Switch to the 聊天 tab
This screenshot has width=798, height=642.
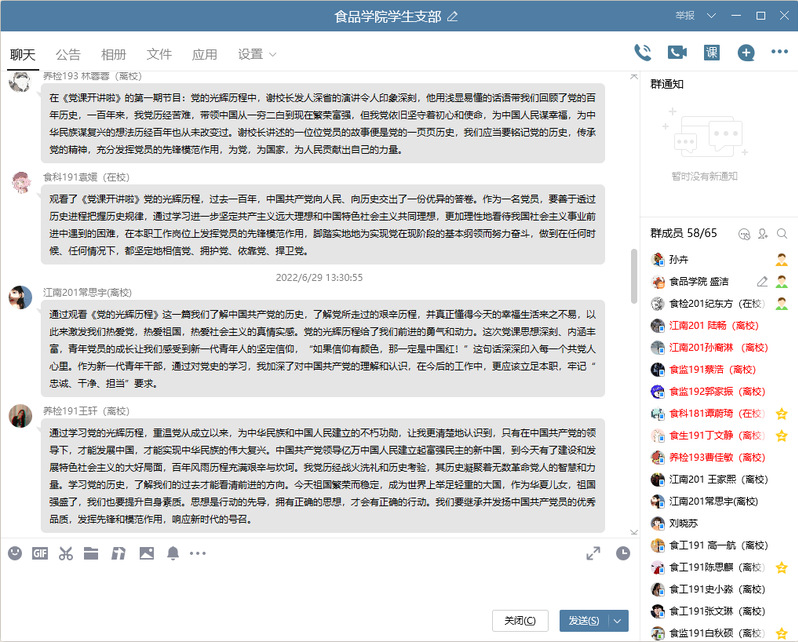(x=23, y=54)
